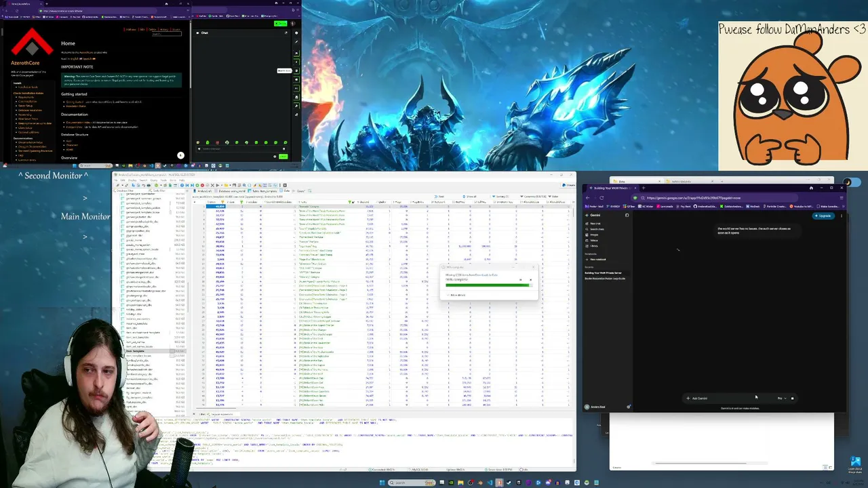Screen dimensions: 868x488
Task: Open the Pro model selector dropdown
Action: (781, 398)
